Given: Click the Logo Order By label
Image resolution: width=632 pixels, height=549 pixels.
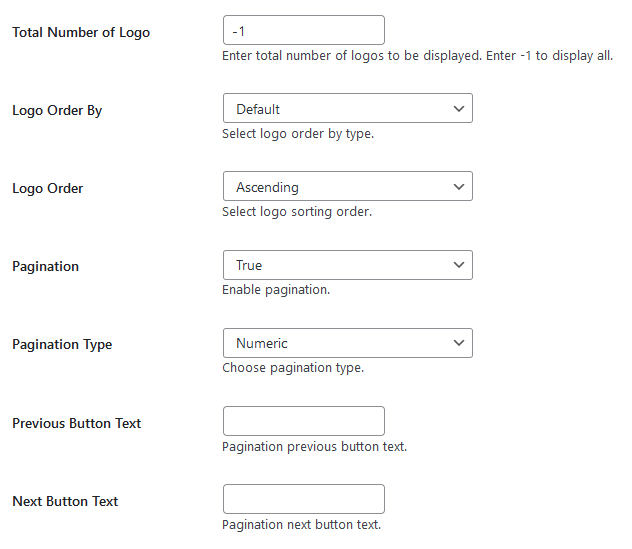Looking at the screenshot, I should coord(57,110).
